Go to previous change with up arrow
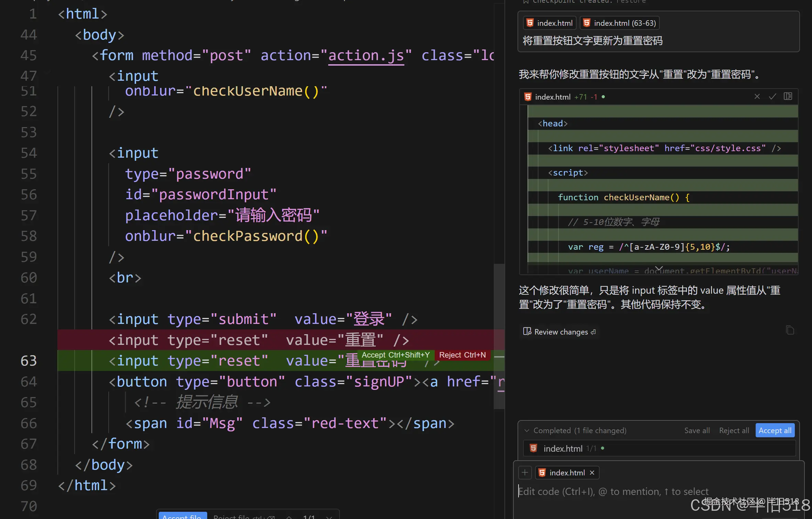Screen dimensions: 812x519 [x=289, y=517]
